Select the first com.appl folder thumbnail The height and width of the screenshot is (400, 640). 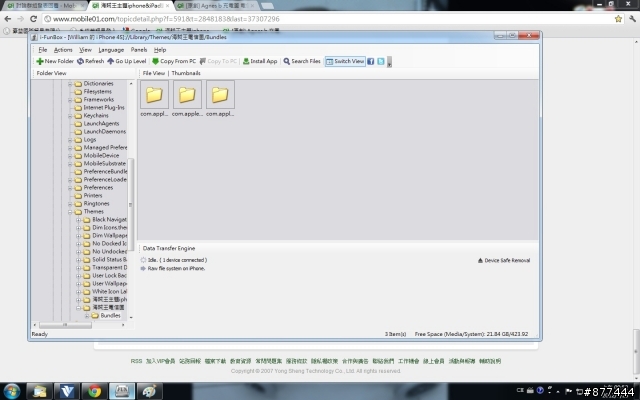pyautogui.click(x=154, y=98)
